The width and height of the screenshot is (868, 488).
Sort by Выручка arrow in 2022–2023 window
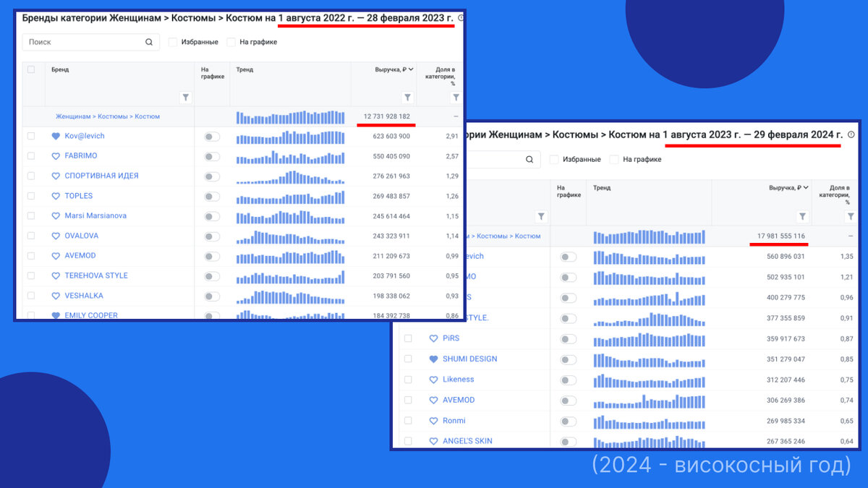pos(411,69)
